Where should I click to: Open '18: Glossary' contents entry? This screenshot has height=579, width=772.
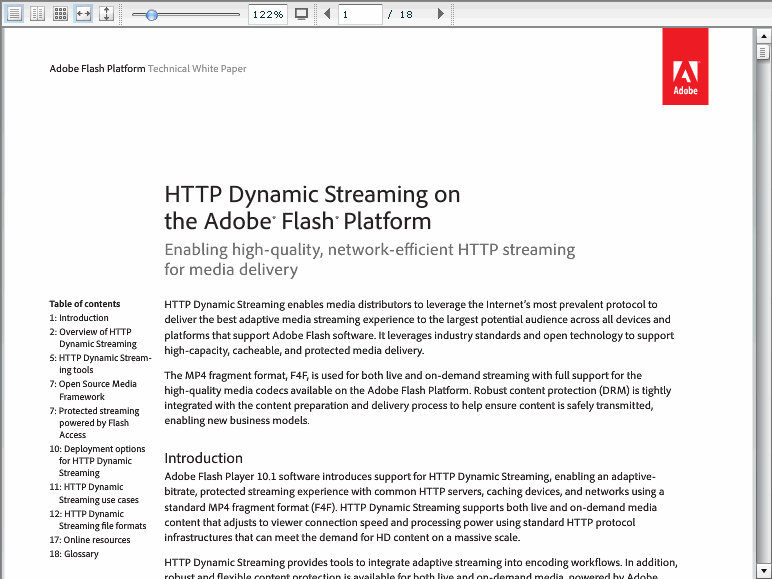coord(74,554)
